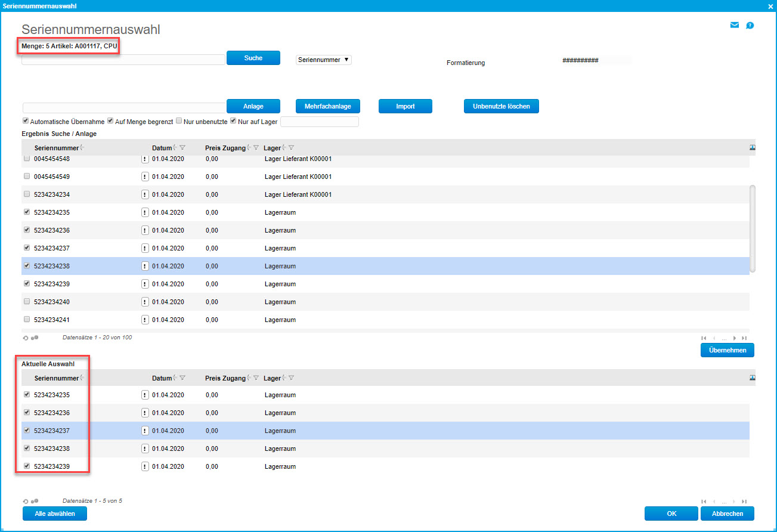
Task: Click info icon for 5234234239 in Aktuelle Auswahl
Action: 145,466
